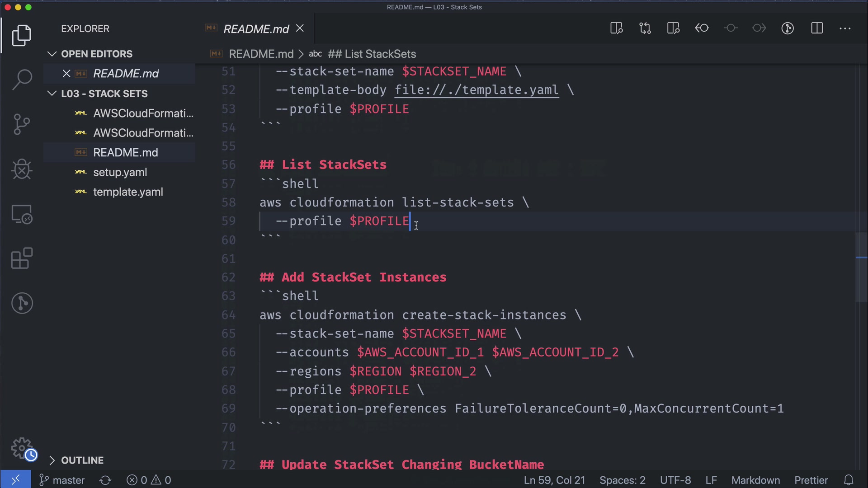Viewport: 868px width, 488px height.
Task: Open the Source Control view
Action: tap(22, 124)
